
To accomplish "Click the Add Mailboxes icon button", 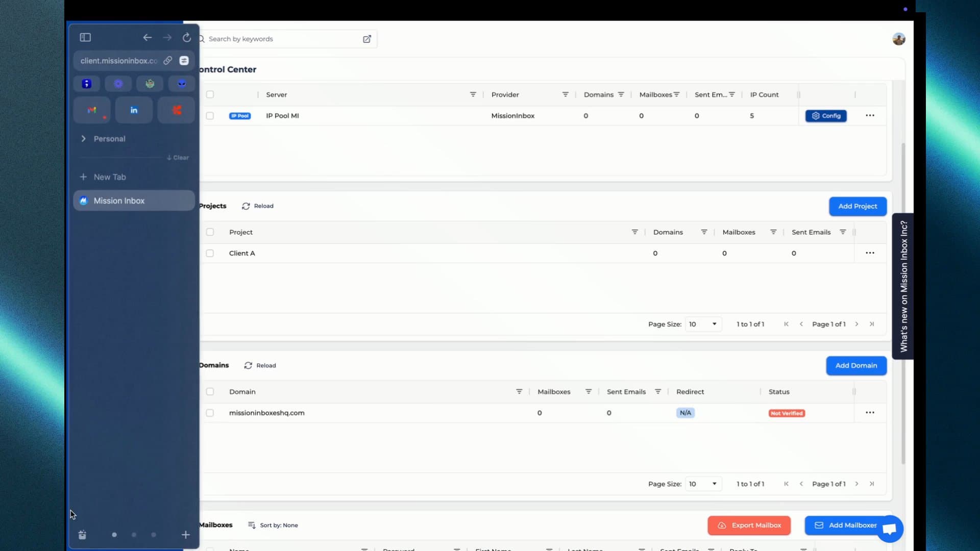I will click(x=820, y=525).
